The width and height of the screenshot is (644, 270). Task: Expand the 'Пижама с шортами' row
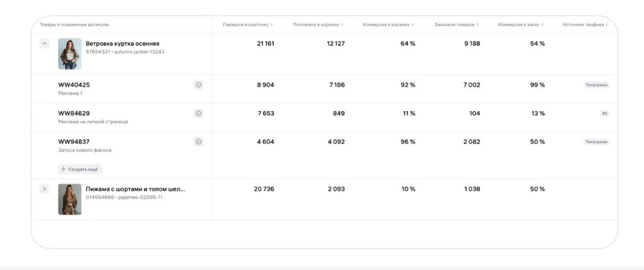coord(45,189)
